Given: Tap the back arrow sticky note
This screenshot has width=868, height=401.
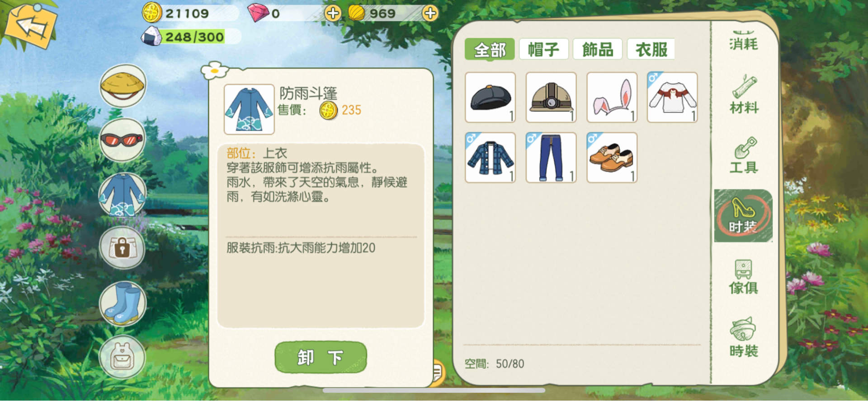Looking at the screenshot, I should (x=32, y=25).
